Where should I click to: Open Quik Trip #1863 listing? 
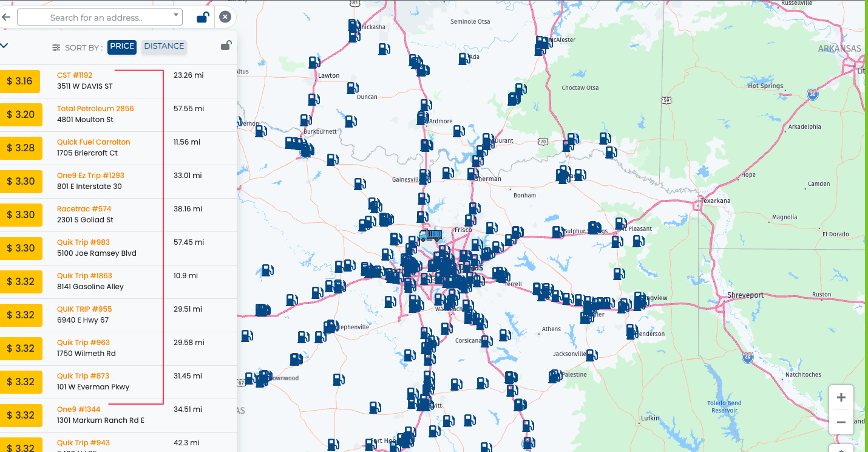click(x=84, y=276)
